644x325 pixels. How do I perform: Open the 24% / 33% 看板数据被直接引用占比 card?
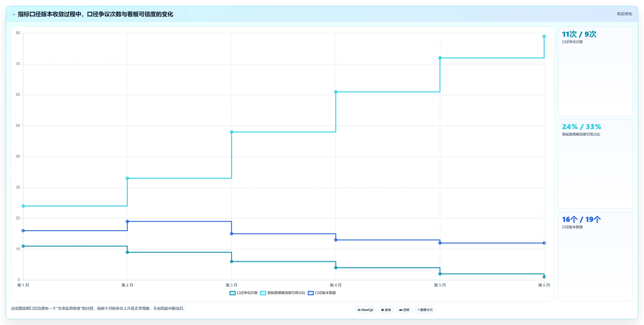tap(595, 164)
